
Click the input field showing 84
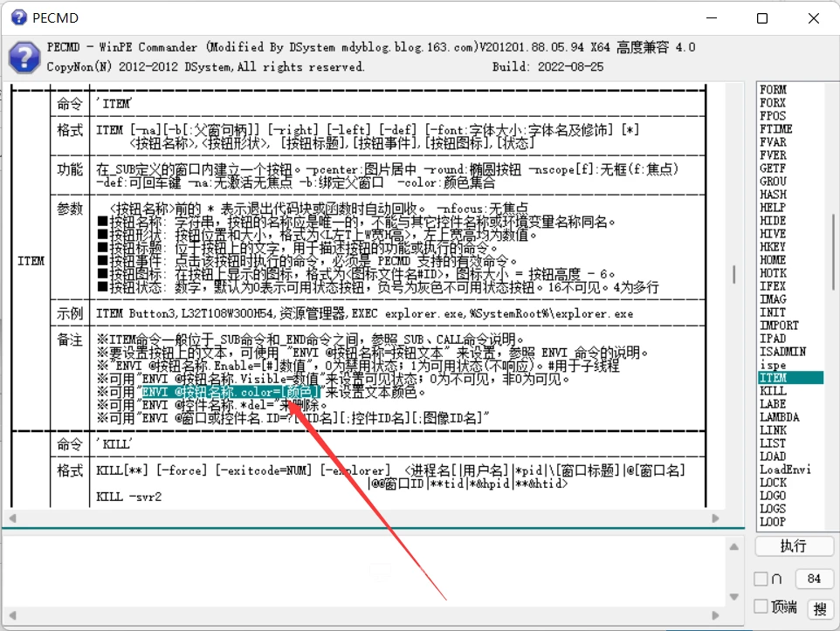tap(814, 579)
